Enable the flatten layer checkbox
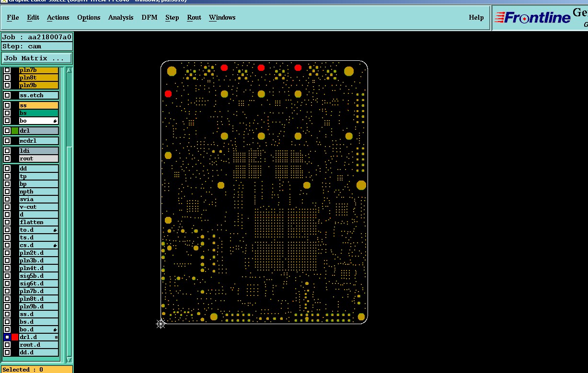The height and width of the screenshot is (373, 588). point(7,222)
